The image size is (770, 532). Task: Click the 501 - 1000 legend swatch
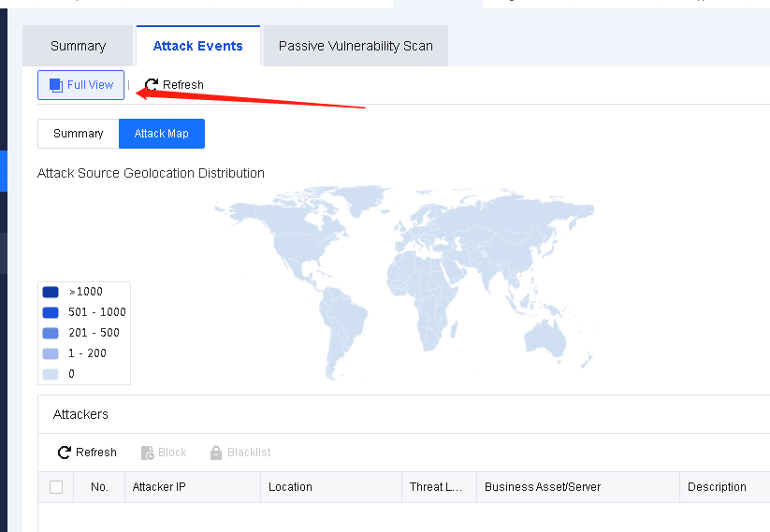pyautogui.click(x=51, y=312)
